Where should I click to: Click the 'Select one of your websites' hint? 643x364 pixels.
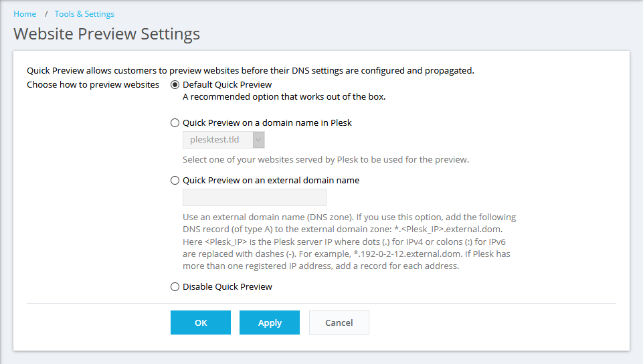(326, 160)
